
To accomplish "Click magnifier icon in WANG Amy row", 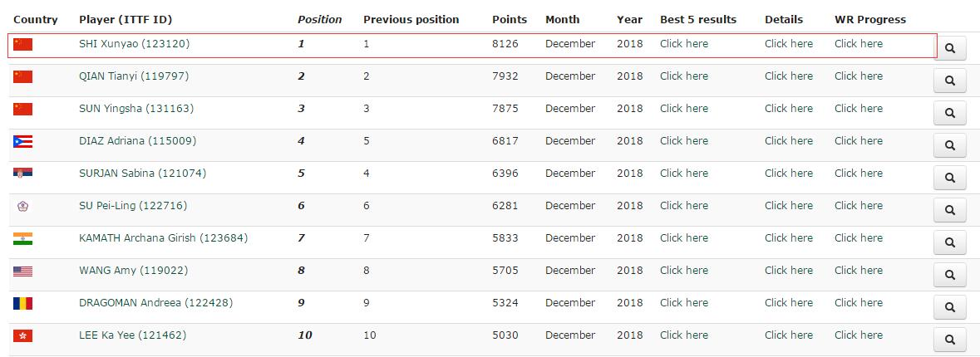I will 949,275.
